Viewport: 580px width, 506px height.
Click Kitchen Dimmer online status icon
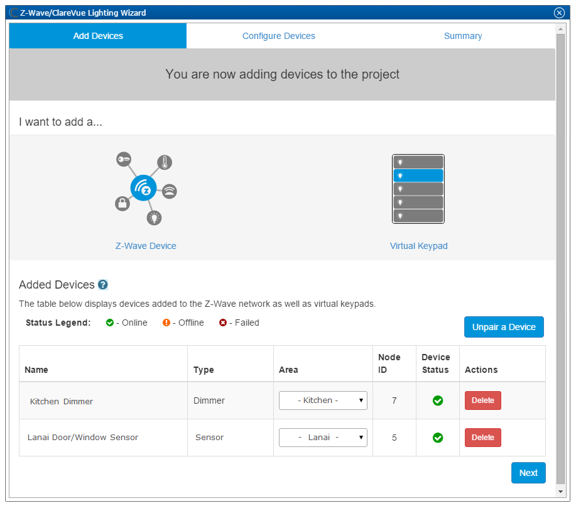(x=438, y=401)
